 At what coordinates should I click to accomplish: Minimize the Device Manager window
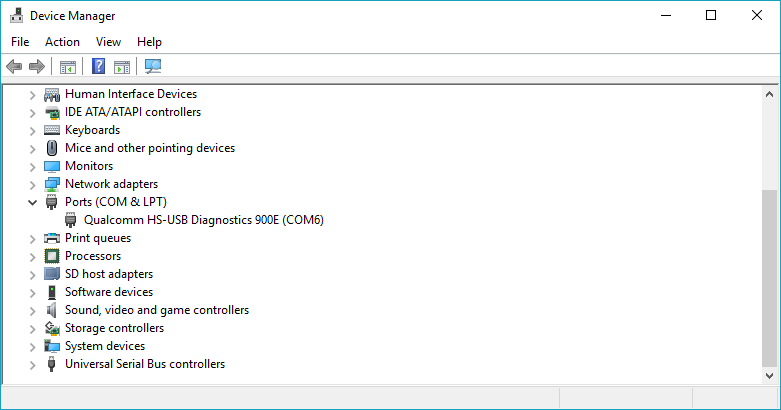click(x=666, y=15)
